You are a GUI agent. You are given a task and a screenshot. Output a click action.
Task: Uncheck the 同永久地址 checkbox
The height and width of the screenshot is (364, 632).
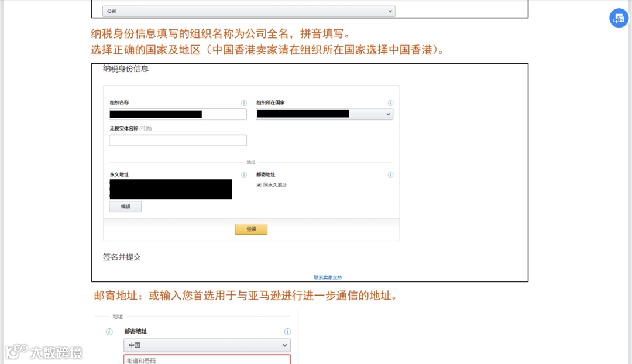258,185
